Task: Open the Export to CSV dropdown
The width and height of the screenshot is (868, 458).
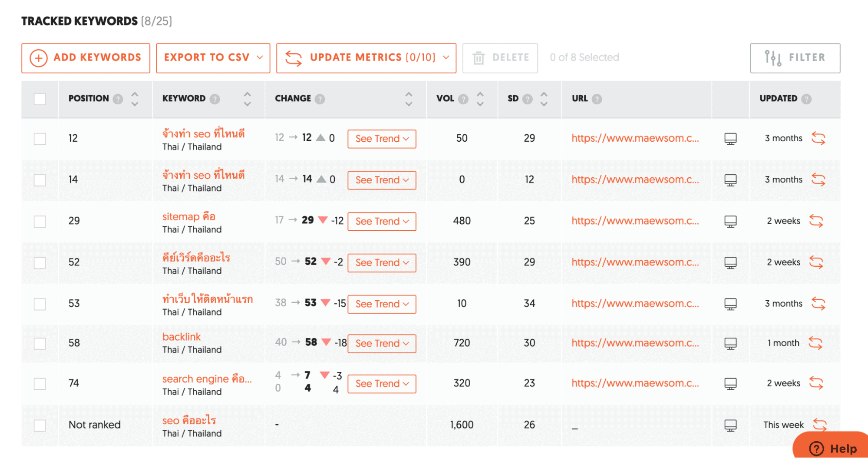Action: pos(212,57)
